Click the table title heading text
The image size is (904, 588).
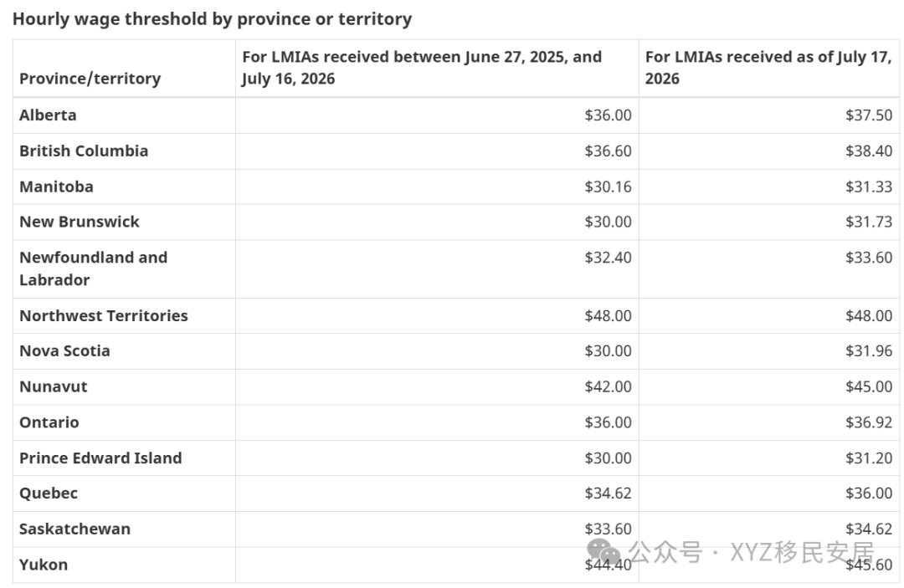(x=212, y=19)
